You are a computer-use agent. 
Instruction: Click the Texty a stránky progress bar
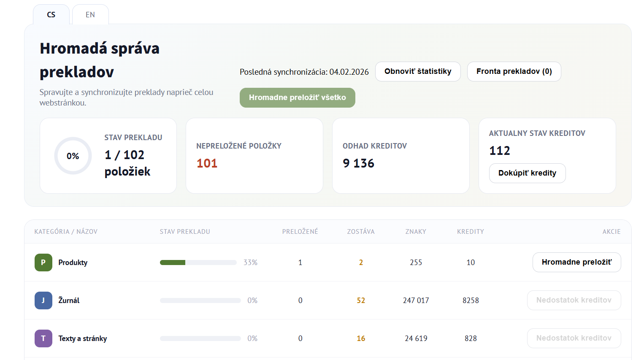click(x=200, y=338)
